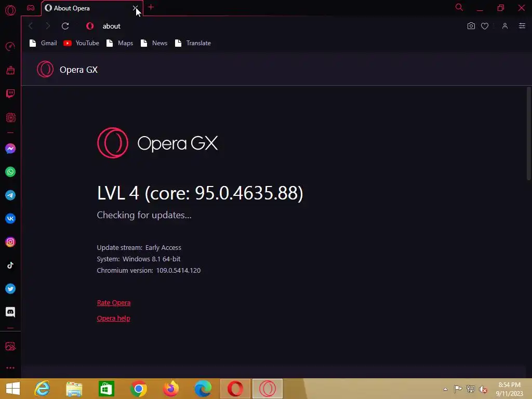
Task: Open the sidebar three-dots options
Action: coord(10,368)
